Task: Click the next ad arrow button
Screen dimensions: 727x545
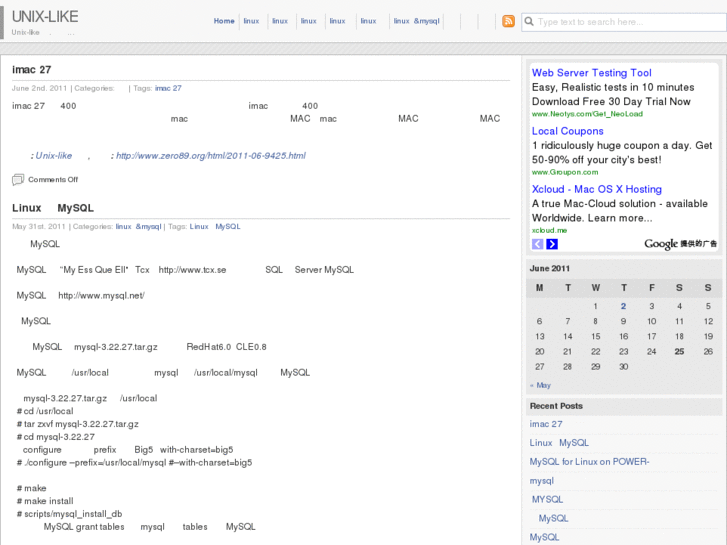Action: pyautogui.click(x=552, y=244)
